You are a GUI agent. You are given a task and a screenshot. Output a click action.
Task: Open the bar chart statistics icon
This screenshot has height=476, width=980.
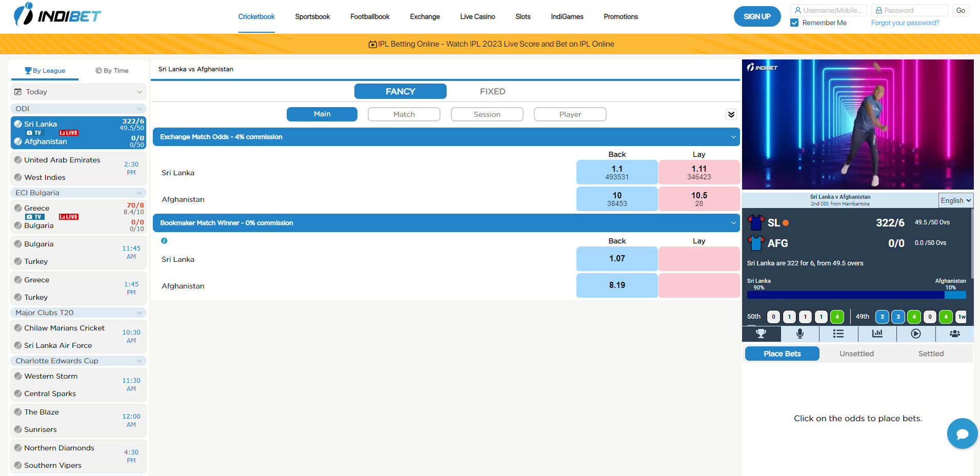coord(877,334)
